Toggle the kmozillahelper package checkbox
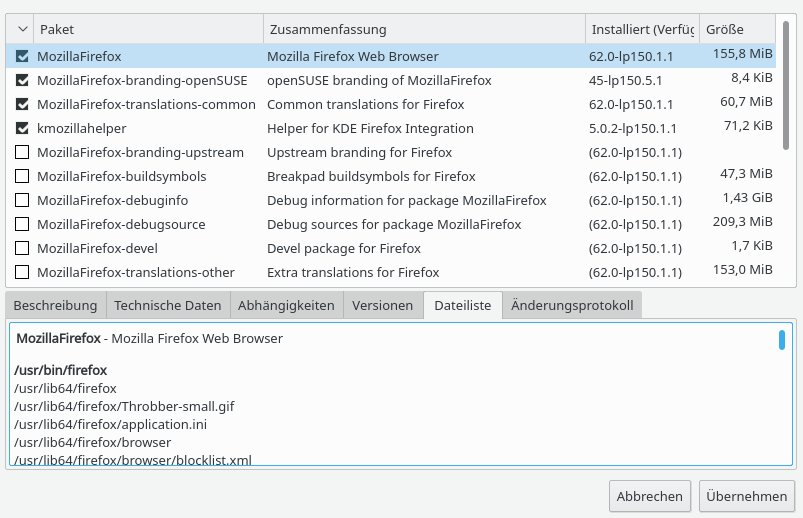 tap(22, 128)
